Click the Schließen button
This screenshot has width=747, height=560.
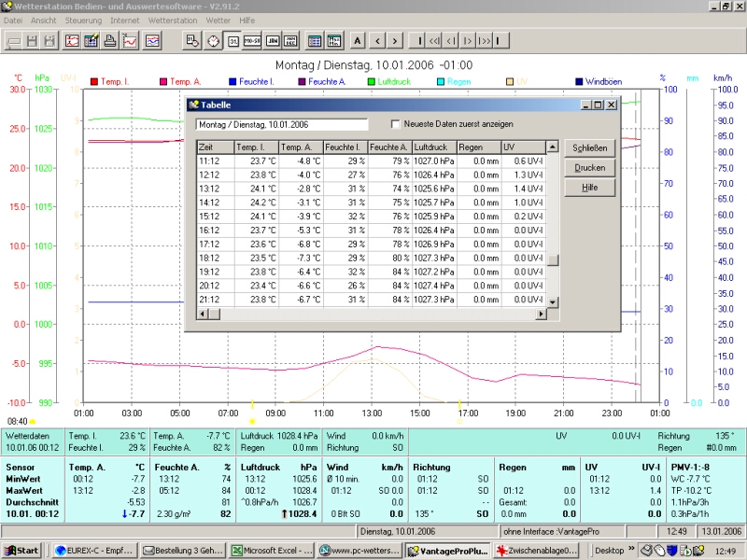[589, 148]
